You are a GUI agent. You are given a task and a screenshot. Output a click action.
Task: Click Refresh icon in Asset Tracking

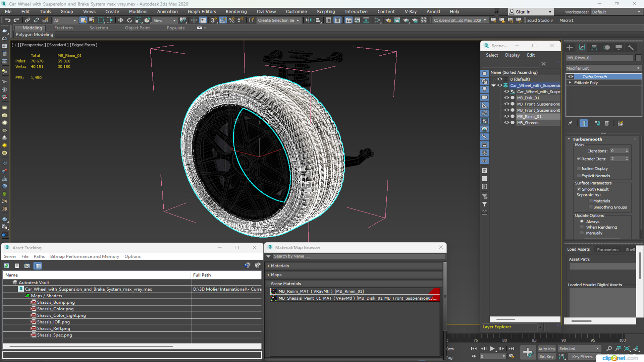(x=6, y=266)
